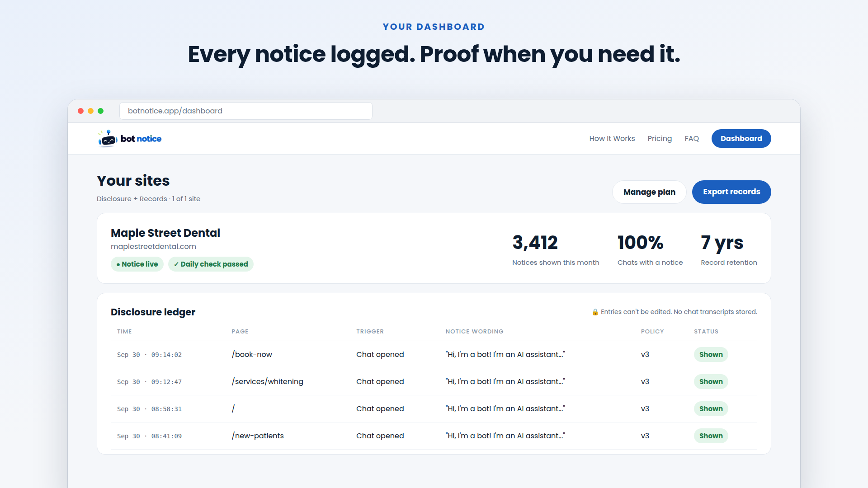This screenshot has width=868, height=488.
Task: Click the Shown badge in /new-patients row
Action: [x=711, y=436]
